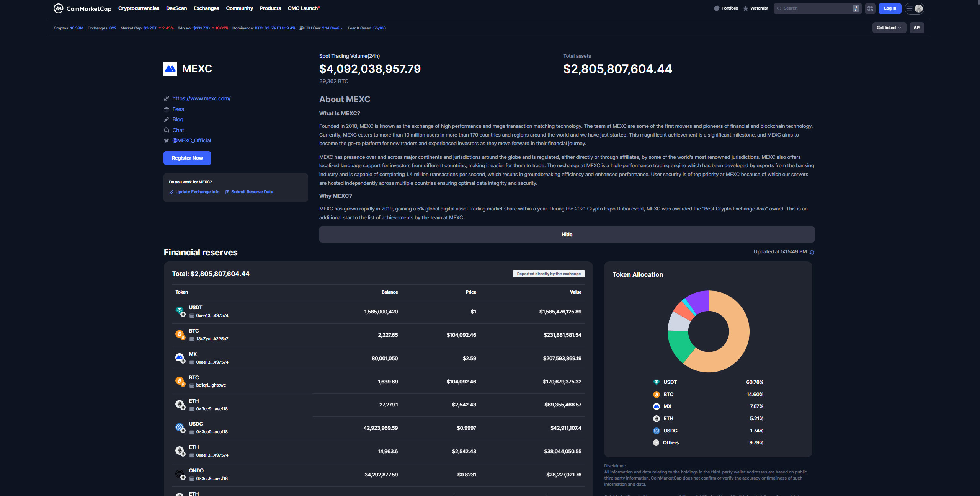Click the Submit Reserve Data link
The width and height of the screenshot is (980, 496).
[252, 192]
